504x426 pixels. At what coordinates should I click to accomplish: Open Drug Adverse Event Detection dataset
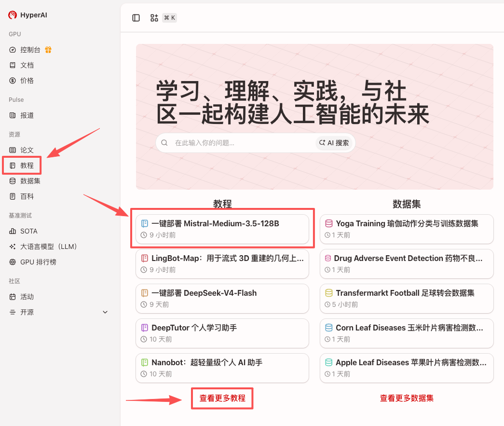coord(407,263)
